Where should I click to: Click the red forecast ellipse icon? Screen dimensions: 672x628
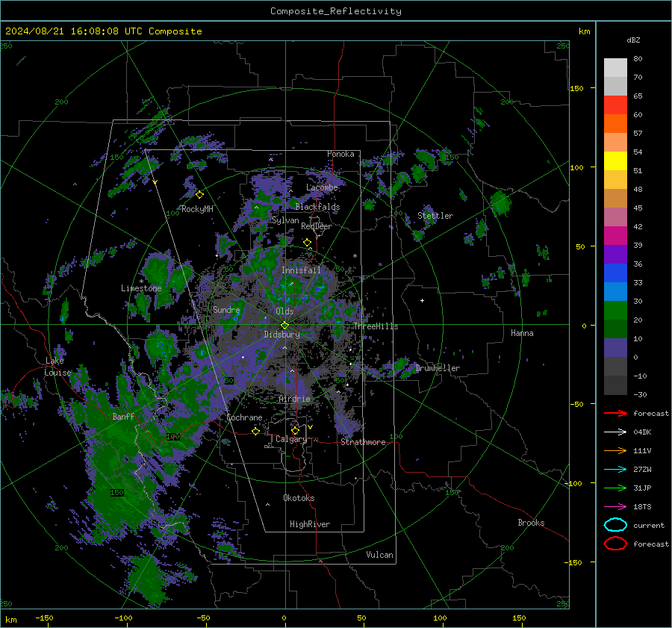point(615,544)
